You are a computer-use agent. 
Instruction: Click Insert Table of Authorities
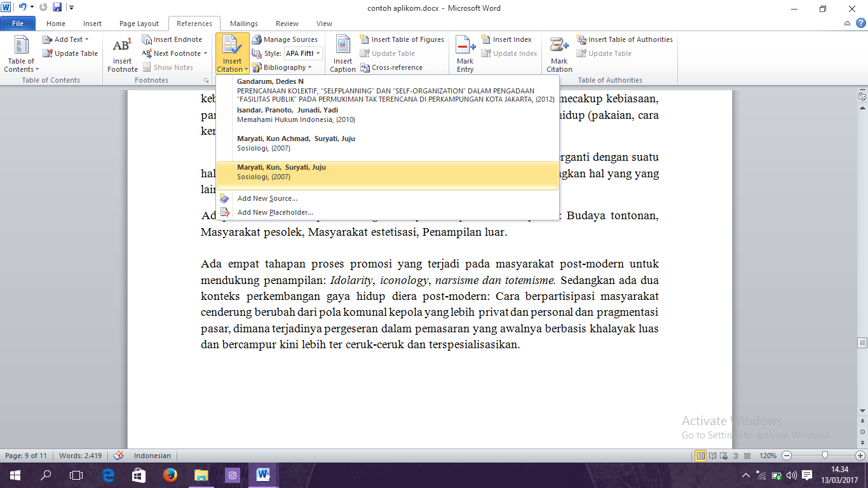point(624,39)
